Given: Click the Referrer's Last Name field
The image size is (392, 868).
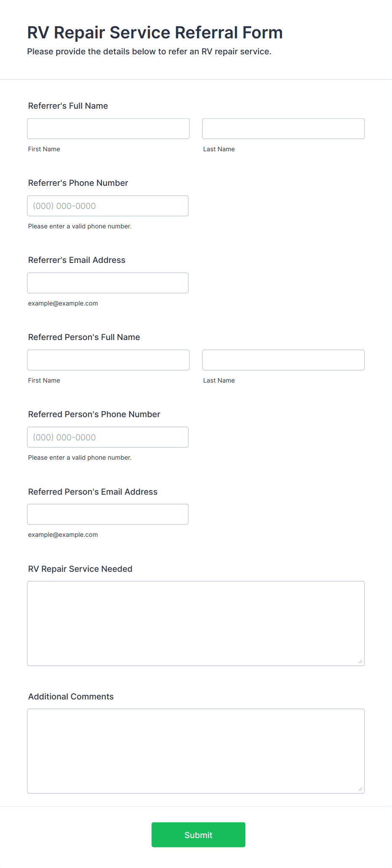Looking at the screenshot, I should (x=283, y=129).
